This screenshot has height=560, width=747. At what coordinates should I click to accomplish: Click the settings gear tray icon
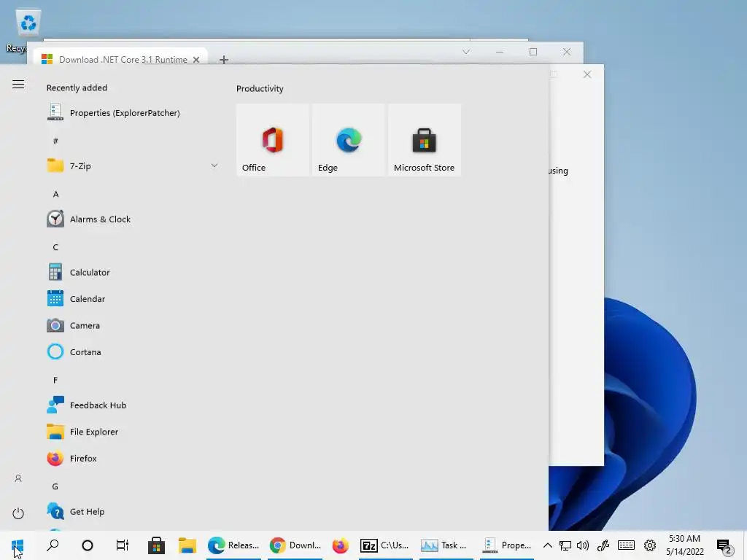pos(650,545)
